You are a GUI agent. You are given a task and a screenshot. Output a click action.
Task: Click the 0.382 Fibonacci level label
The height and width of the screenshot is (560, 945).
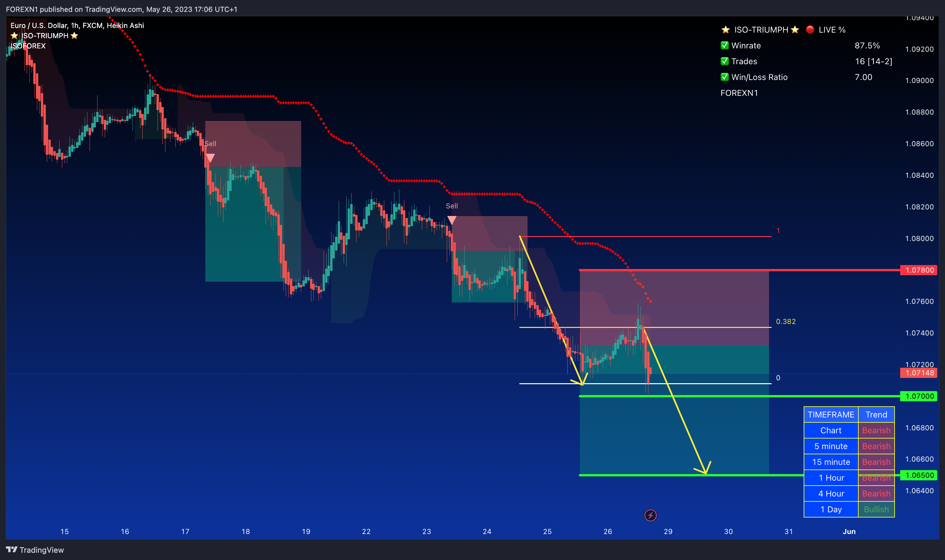point(786,322)
